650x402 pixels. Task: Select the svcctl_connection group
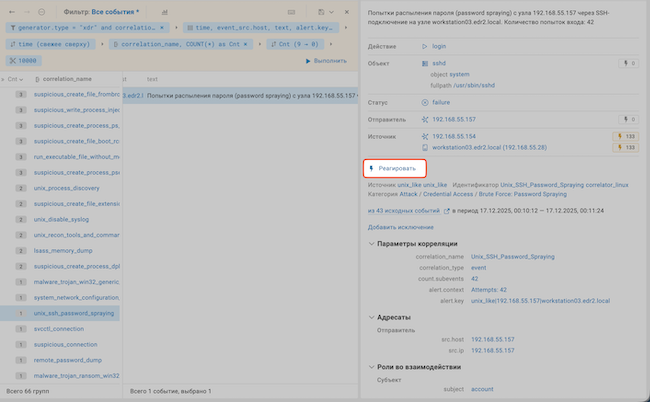pyautogui.click(x=60, y=329)
